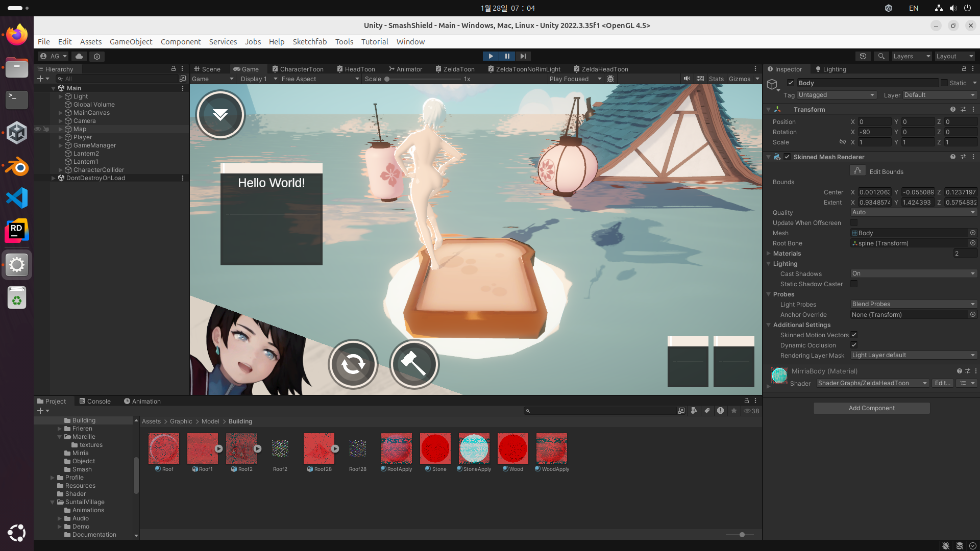Open the Shader dropdown for MirriaBody
The width and height of the screenshot is (980, 551).
pyautogui.click(x=872, y=383)
